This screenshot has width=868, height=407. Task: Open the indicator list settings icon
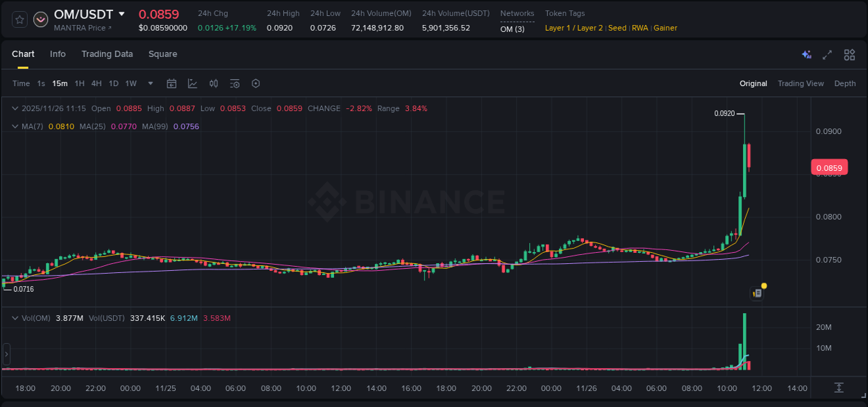(x=234, y=83)
